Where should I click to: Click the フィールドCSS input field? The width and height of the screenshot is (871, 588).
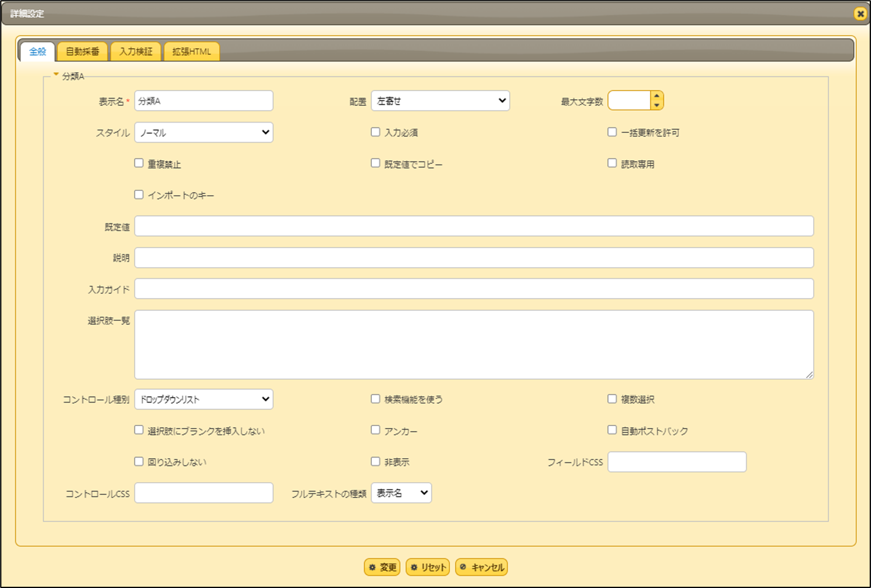click(677, 462)
